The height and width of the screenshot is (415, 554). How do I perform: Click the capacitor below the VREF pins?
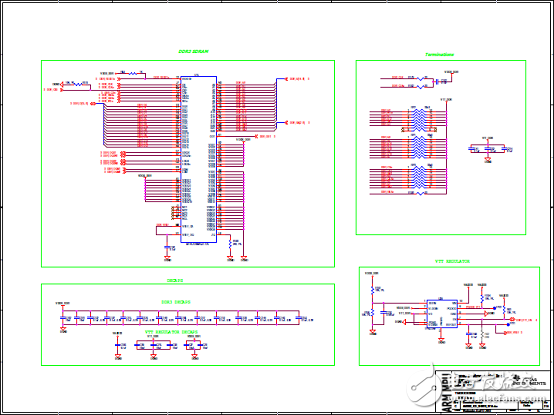click(167, 248)
